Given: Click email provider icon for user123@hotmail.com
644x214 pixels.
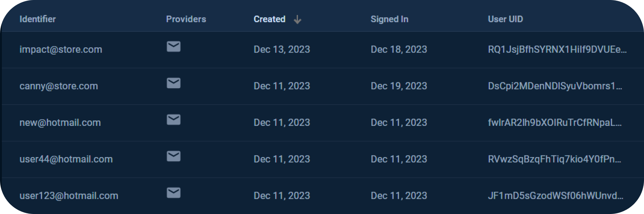Looking at the screenshot, I should click(x=174, y=193).
